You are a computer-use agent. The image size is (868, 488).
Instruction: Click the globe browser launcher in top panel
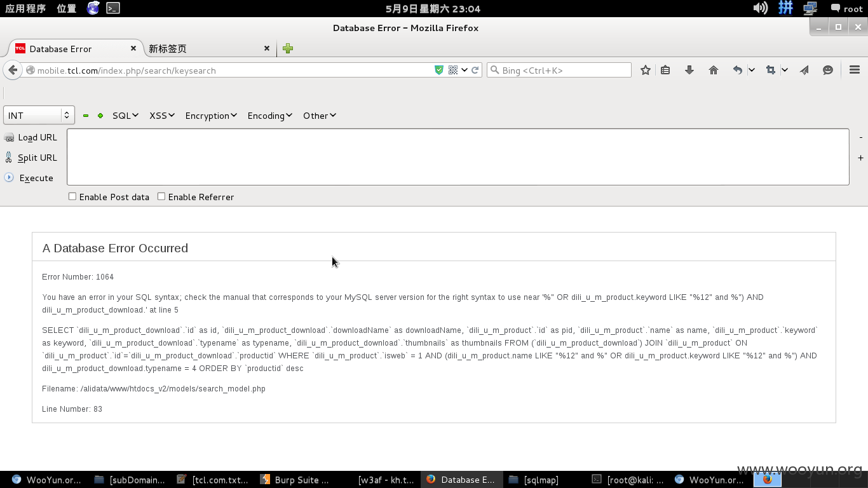[x=93, y=8]
